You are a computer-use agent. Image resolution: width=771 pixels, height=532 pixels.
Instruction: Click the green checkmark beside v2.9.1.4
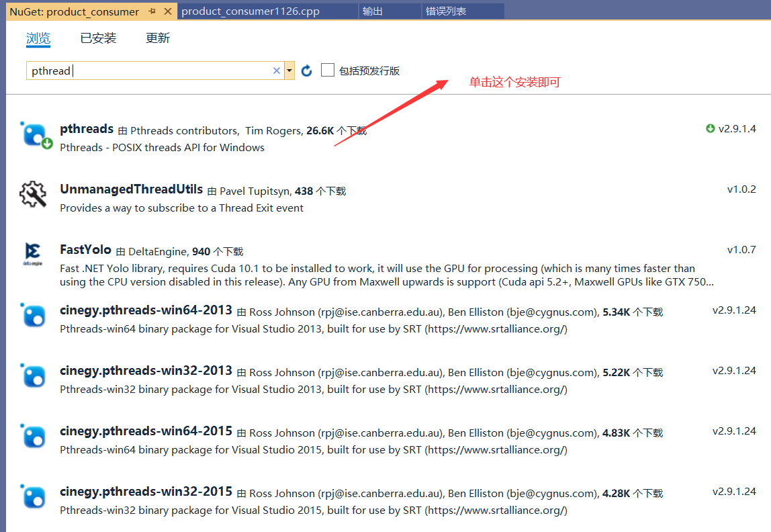point(710,128)
